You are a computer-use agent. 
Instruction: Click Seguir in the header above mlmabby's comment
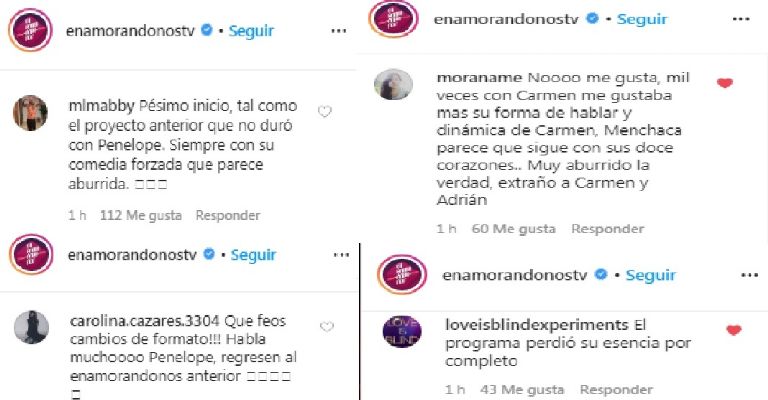pos(251,31)
